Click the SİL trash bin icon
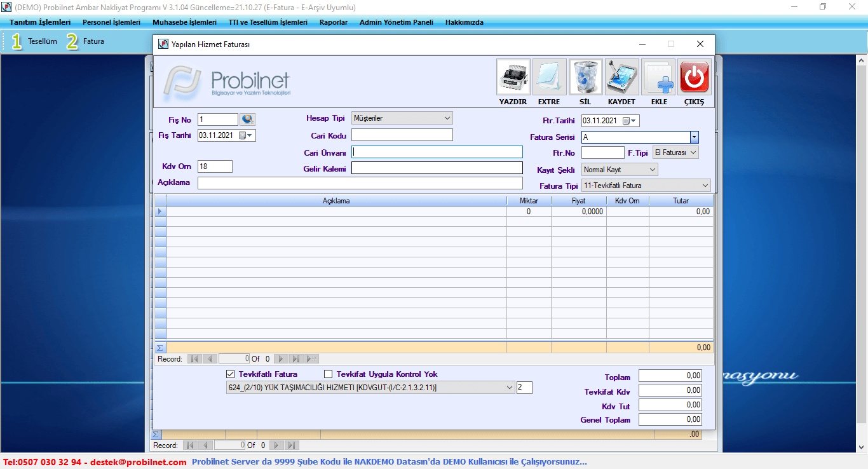868x469 pixels. tap(585, 78)
